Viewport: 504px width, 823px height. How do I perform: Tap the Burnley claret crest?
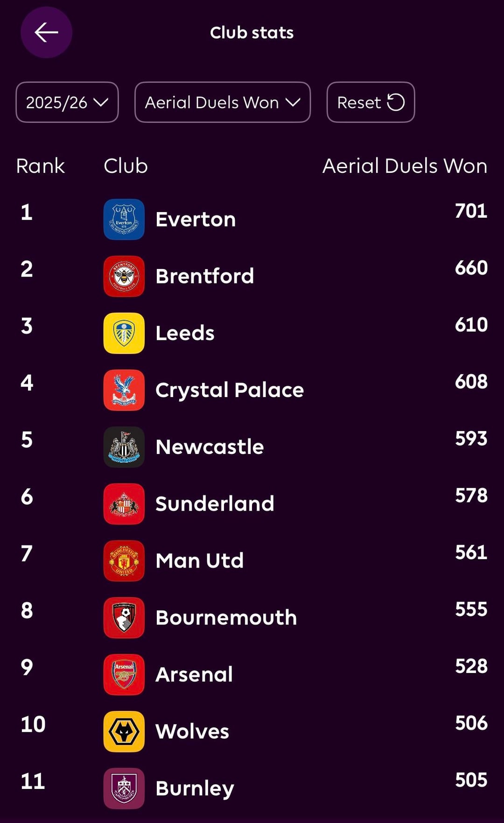(x=124, y=788)
